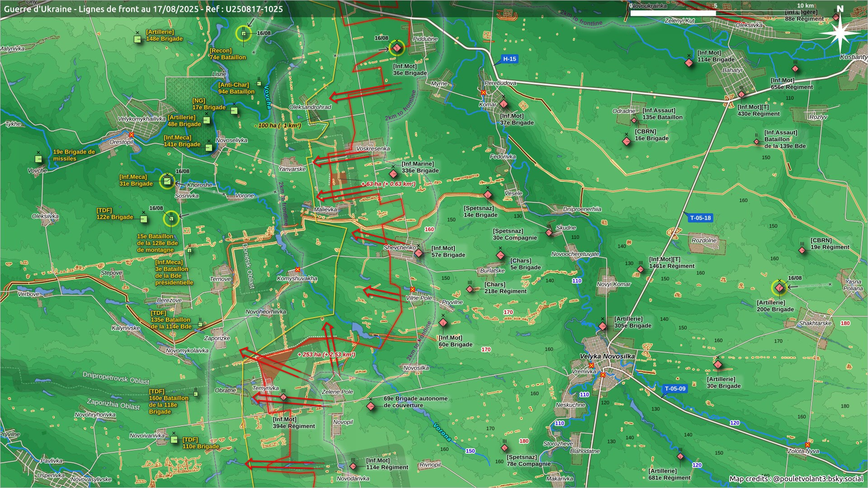Click the Zelene Pole village label
This screenshot has width=868, height=488.
(337, 392)
